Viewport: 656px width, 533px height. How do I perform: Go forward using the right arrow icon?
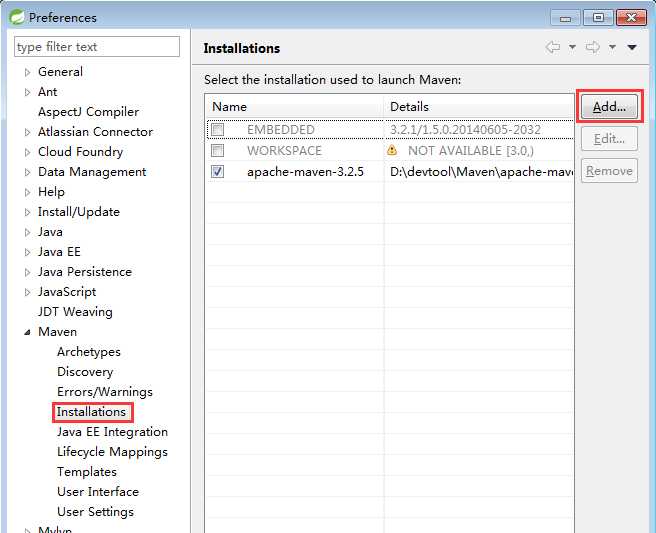point(592,47)
